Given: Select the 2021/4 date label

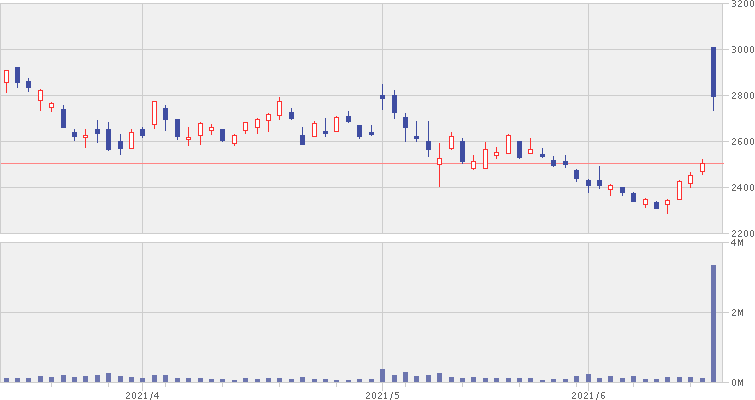Looking at the screenshot, I should coord(143,394).
